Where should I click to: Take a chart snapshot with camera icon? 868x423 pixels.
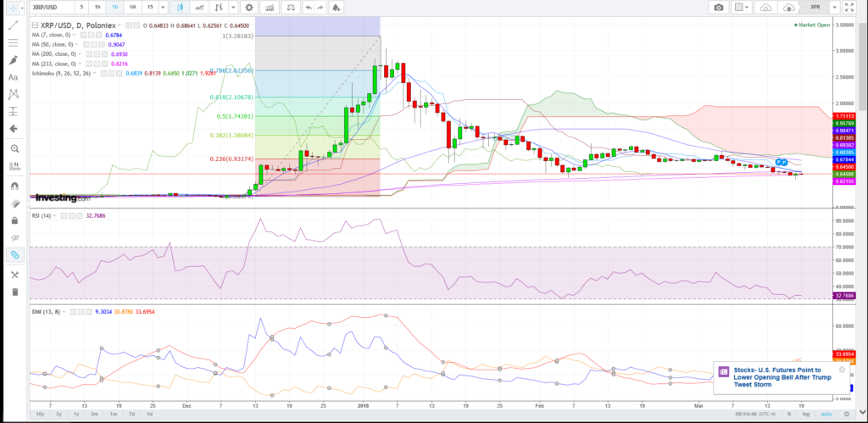point(718,7)
